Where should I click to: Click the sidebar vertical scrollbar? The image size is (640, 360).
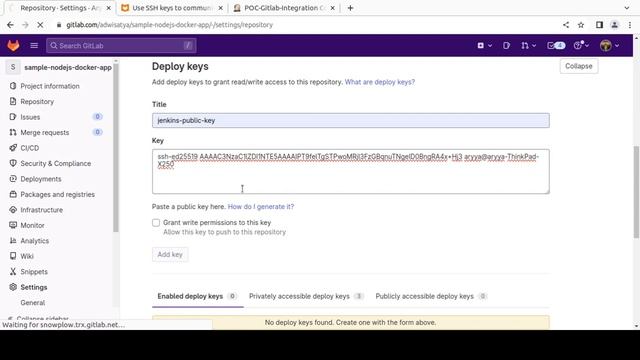click(116, 147)
